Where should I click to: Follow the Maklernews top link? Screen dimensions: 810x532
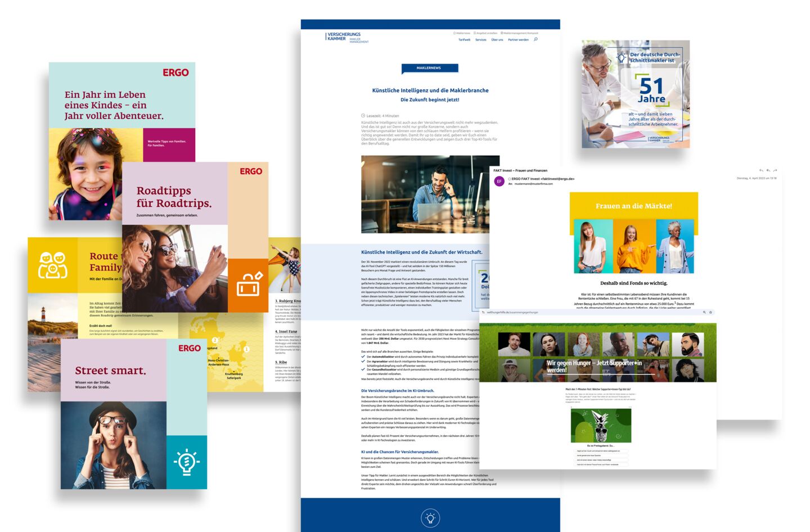[462, 33]
